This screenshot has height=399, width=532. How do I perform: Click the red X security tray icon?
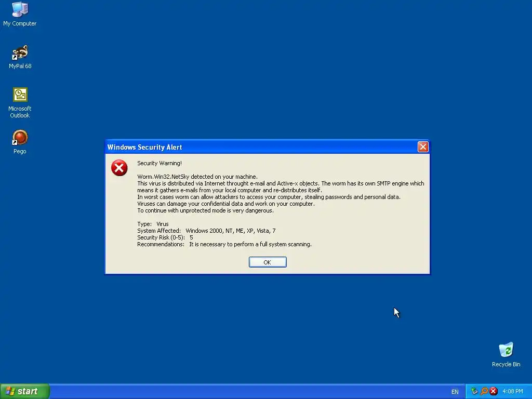point(494,391)
